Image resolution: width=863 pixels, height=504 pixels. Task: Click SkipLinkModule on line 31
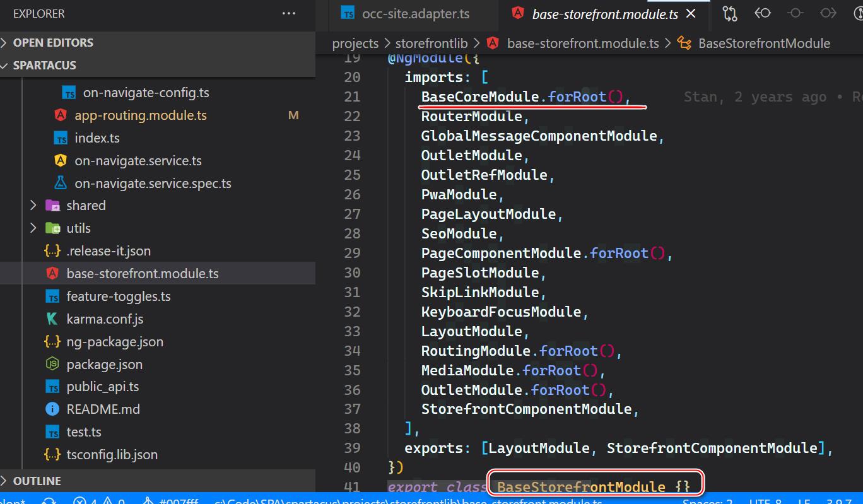480,292
